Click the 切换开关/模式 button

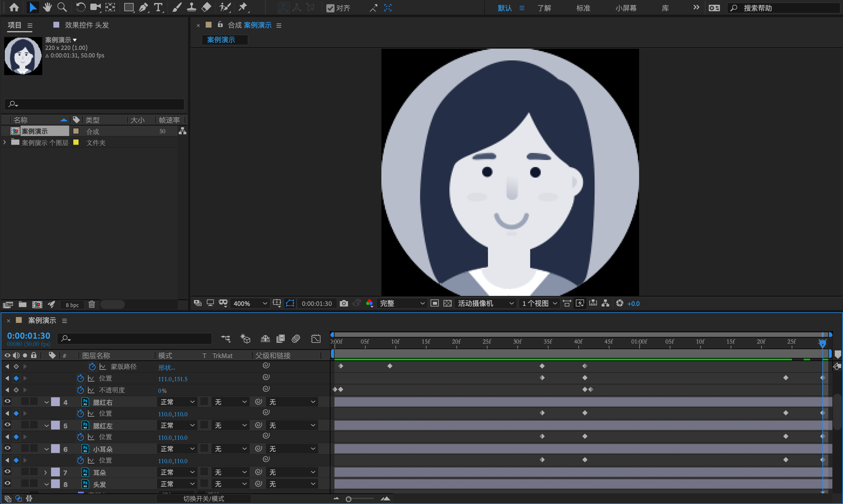204,499
